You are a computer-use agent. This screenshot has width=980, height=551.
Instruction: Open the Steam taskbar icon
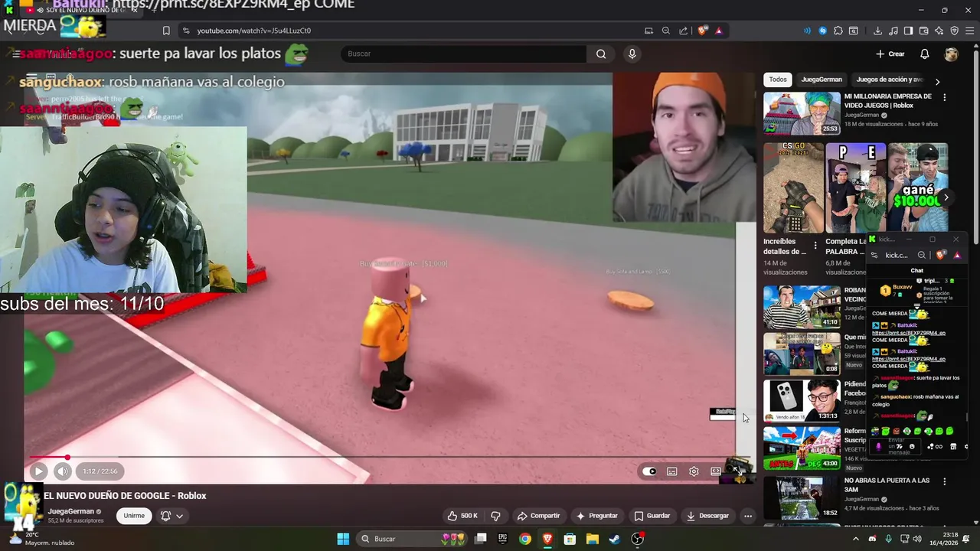[x=614, y=539]
